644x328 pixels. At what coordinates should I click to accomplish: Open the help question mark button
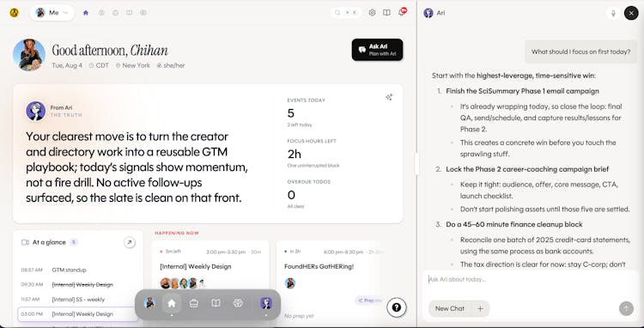click(397, 307)
